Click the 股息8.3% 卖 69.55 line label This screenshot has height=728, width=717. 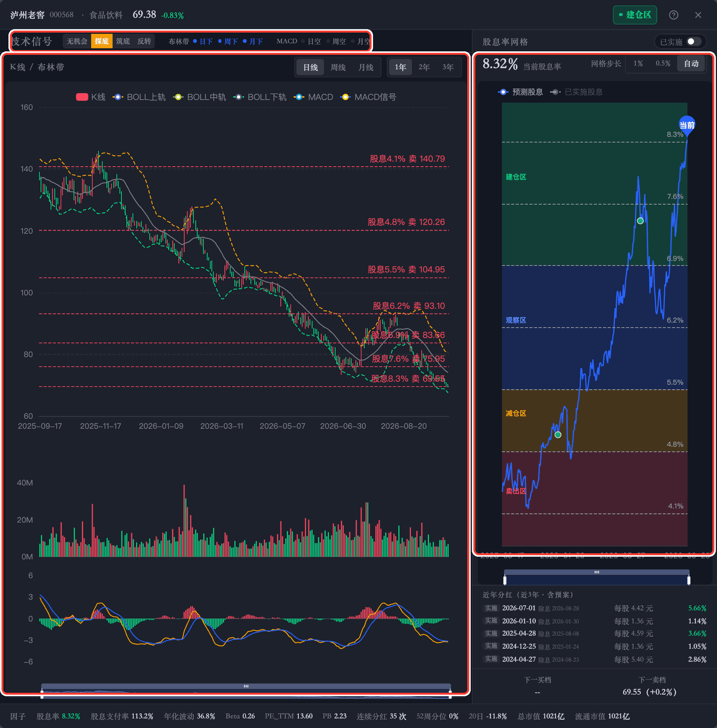click(408, 379)
